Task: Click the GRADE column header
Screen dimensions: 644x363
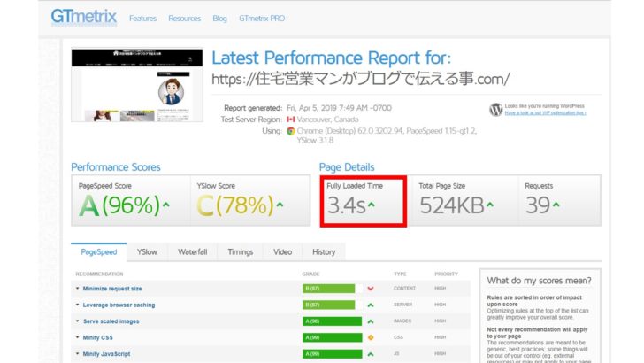Action: [310, 274]
